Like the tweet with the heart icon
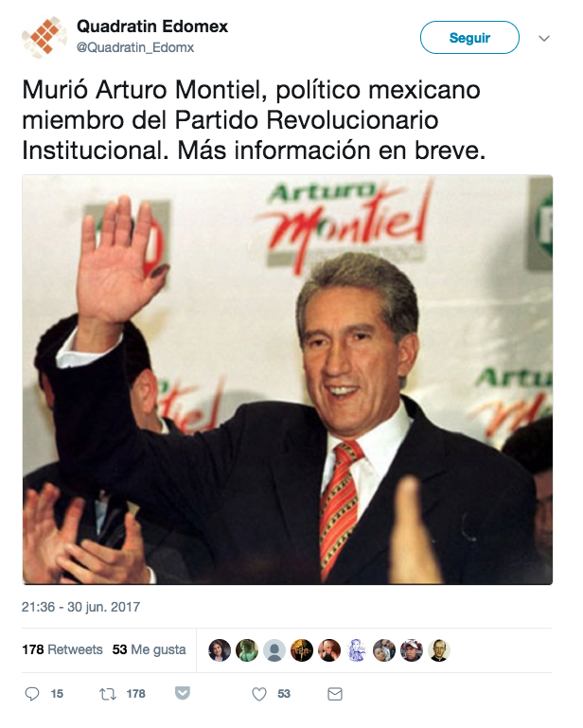This screenshot has width=583, height=728. point(259,694)
